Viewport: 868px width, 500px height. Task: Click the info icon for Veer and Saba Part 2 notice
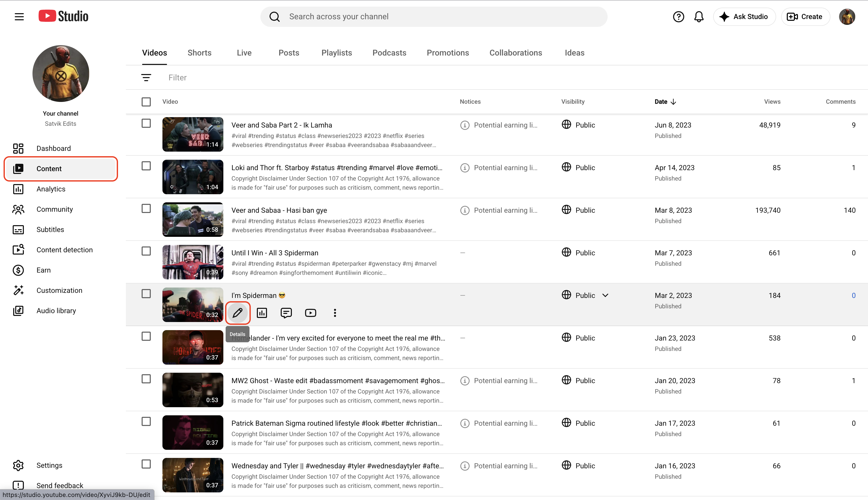(x=465, y=125)
